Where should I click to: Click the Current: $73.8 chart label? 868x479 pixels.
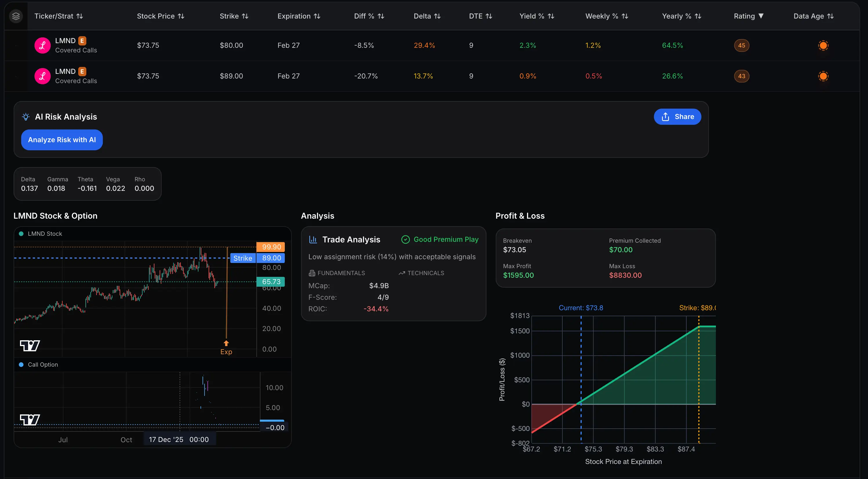pyautogui.click(x=581, y=308)
